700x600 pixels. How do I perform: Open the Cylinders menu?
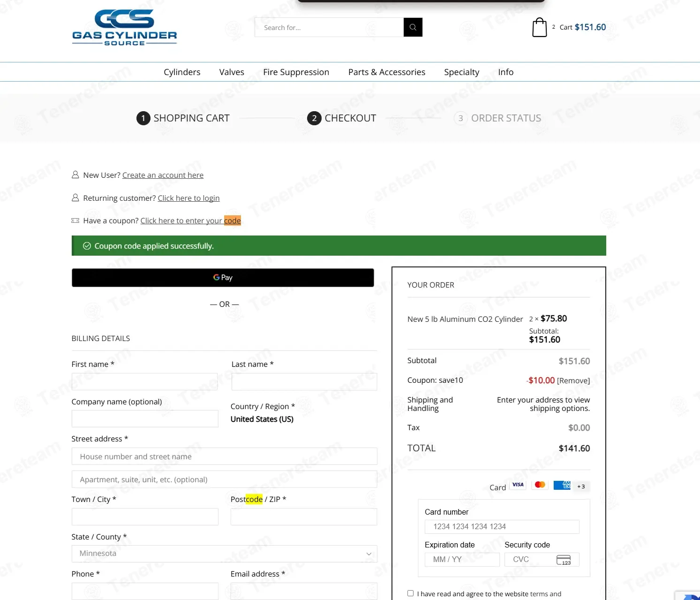[182, 72]
